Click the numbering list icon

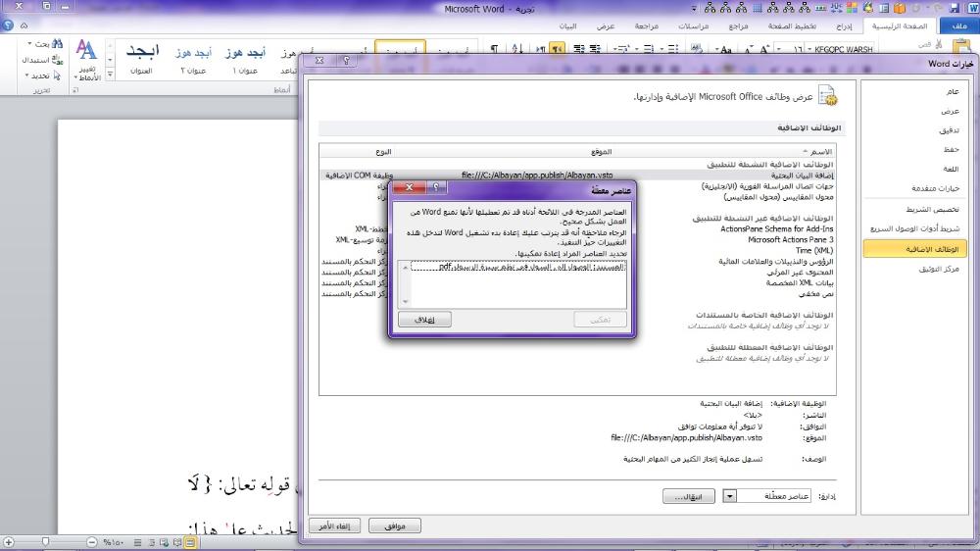[648, 49]
